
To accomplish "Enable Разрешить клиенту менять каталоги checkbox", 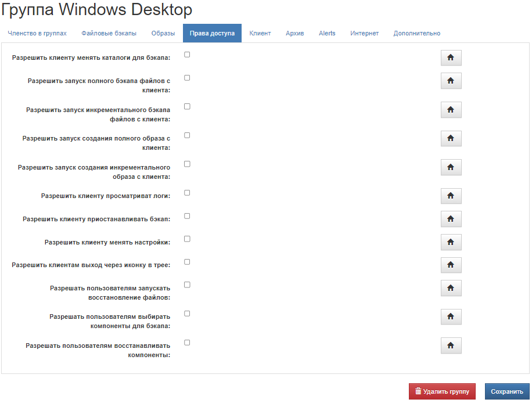I will click(187, 55).
